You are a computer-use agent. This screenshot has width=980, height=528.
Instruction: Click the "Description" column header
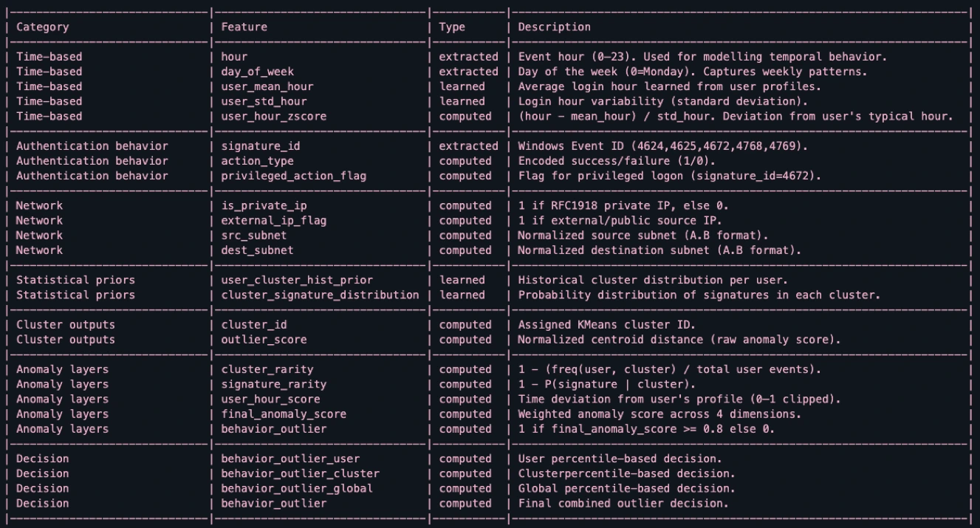tap(555, 27)
